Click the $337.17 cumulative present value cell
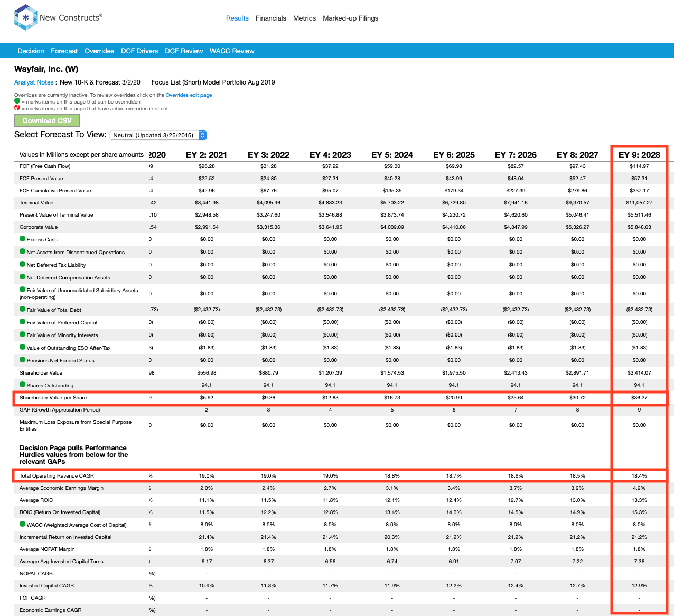Image resolution: width=674 pixels, height=616 pixels. point(639,191)
